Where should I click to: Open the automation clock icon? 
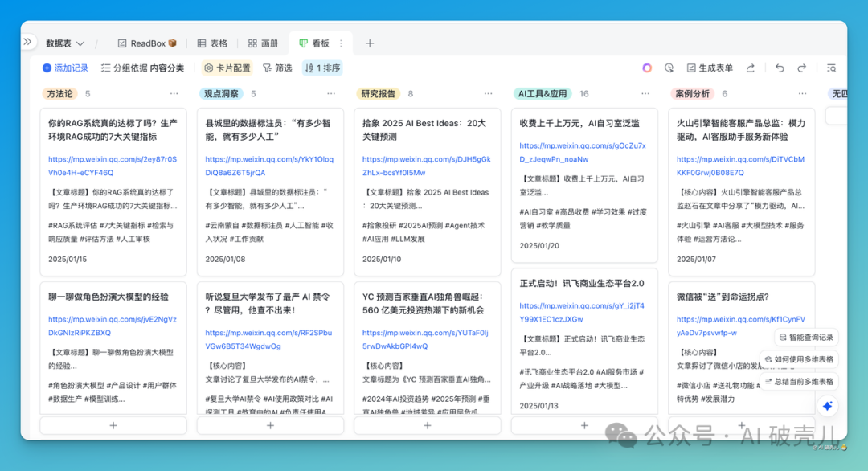pyautogui.click(x=669, y=68)
